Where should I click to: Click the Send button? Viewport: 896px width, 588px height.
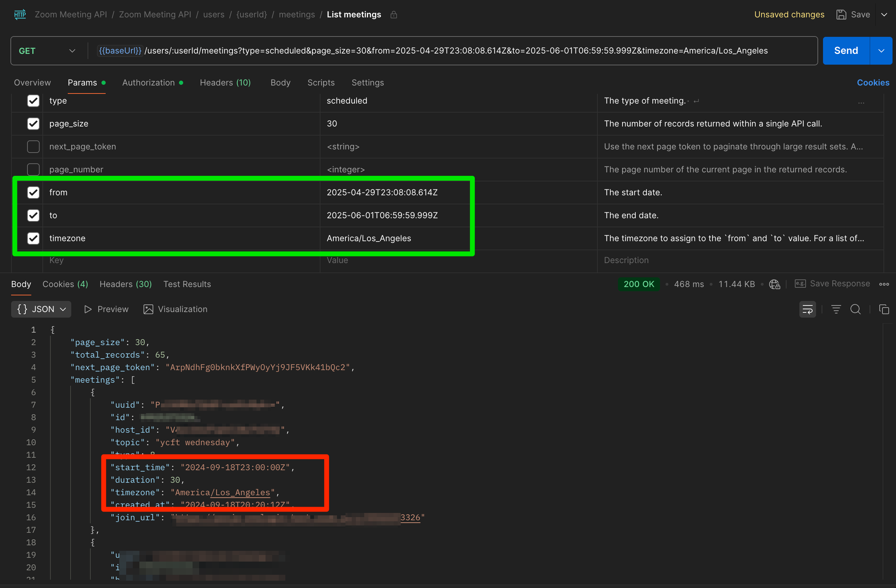click(846, 51)
